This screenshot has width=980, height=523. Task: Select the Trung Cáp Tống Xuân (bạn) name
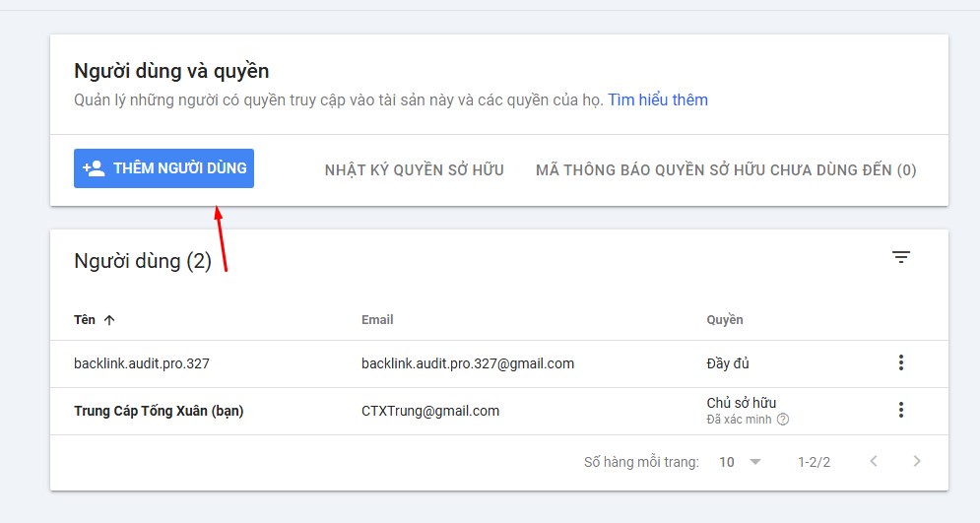pyautogui.click(x=159, y=411)
